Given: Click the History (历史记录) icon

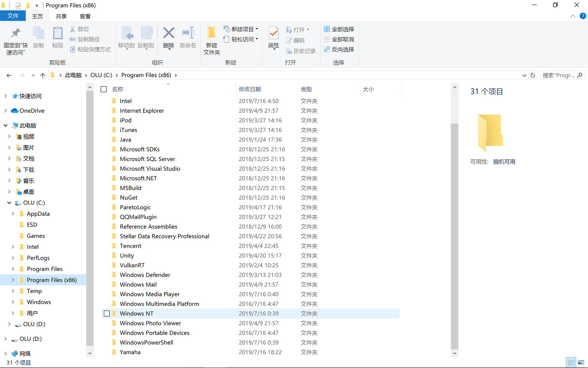Looking at the screenshot, I should pyautogui.click(x=289, y=51).
